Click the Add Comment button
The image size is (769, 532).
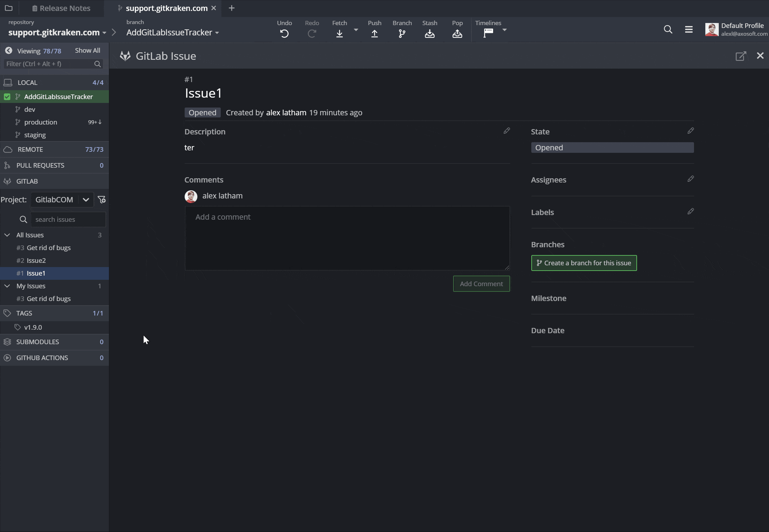[481, 283]
